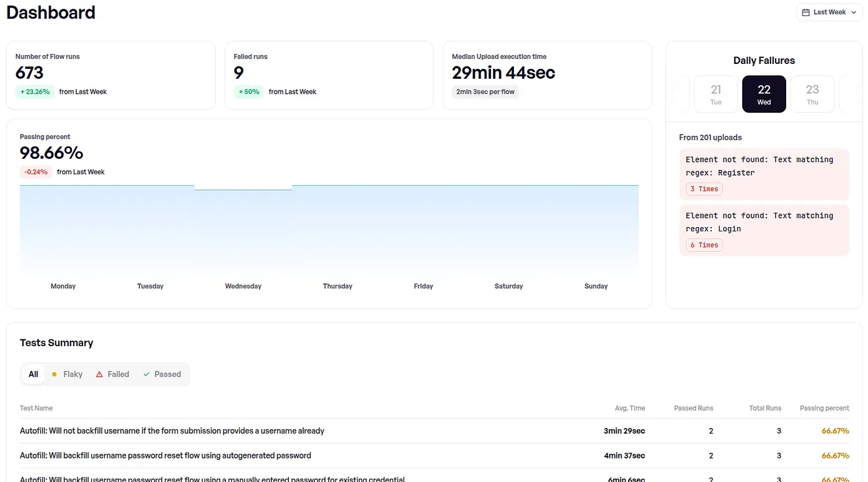The width and height of the screenshot is (868, 482).
Task: Select the All tab in Tests Summary
Action: coord(33,374)
